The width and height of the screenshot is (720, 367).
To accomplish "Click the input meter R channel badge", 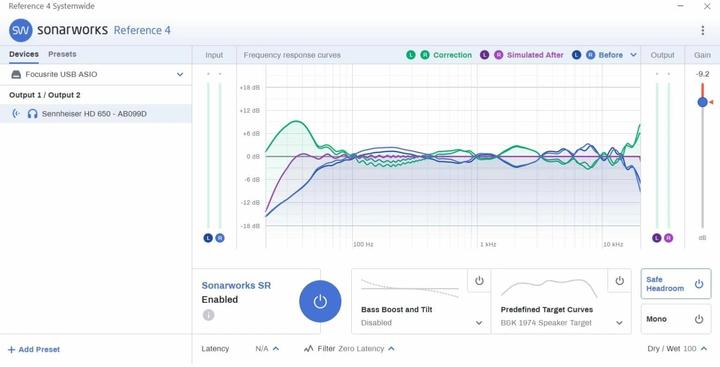I will [220, 238].
